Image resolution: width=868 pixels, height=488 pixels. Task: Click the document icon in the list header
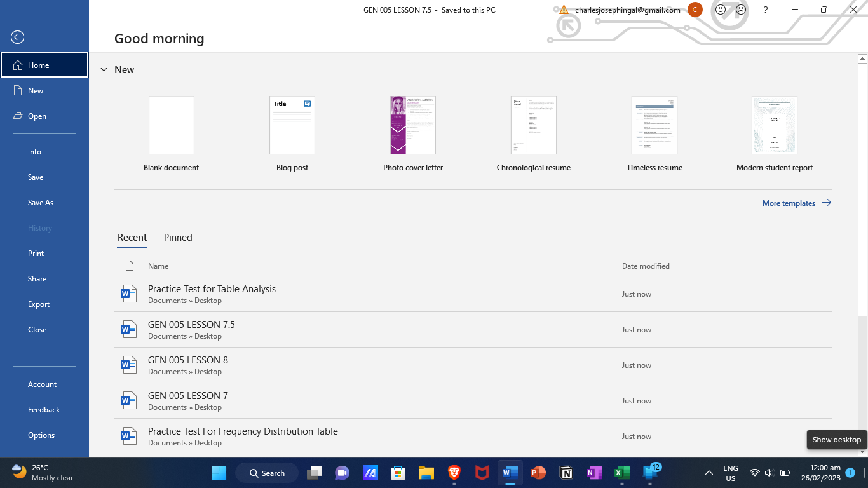point(130,266)
